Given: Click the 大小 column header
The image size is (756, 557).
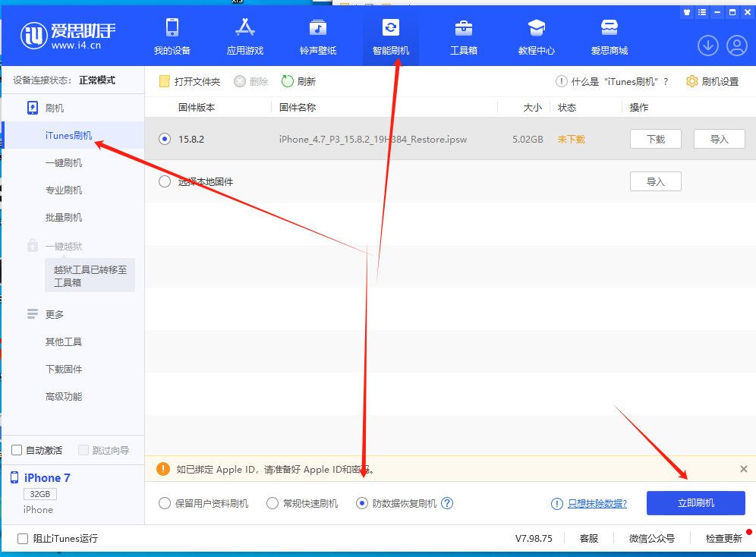Looking at the screenshot, I should tap(533, 108).
